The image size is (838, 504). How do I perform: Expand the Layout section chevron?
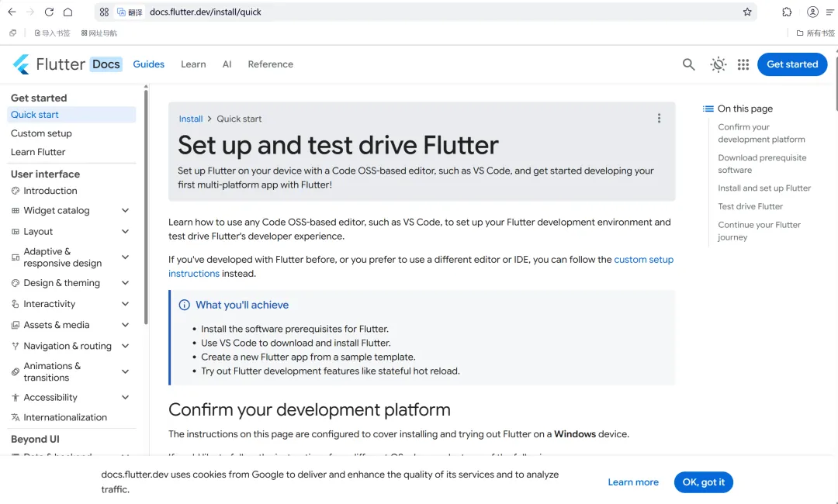pyautogui.click(x=125, y=231)
